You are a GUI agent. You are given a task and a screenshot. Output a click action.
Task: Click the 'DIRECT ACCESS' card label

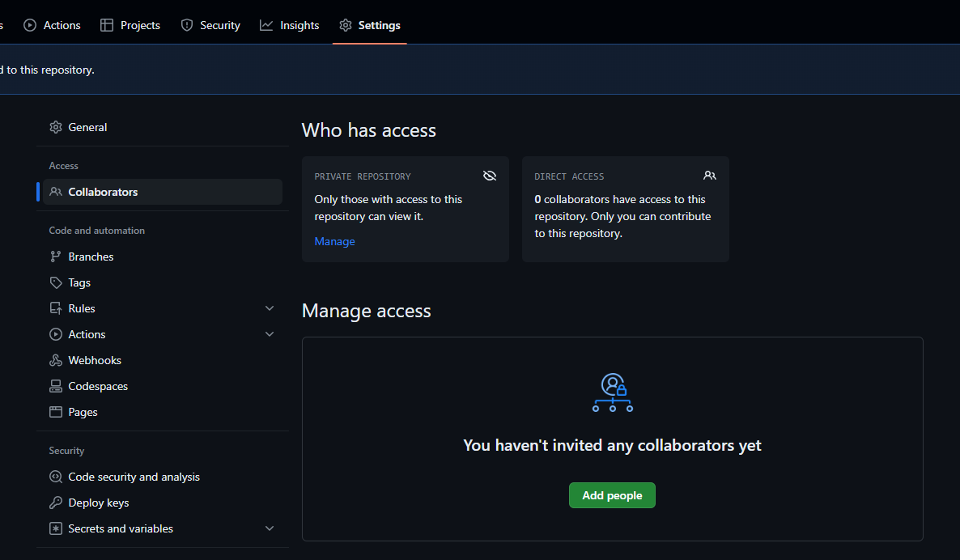pyautogui.click(x=569, y=176)
